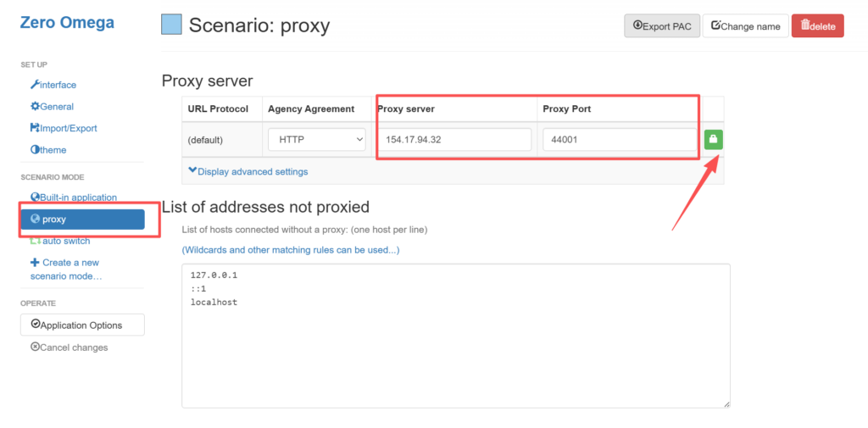868x428 pixels.
Task: Cancel changes in the sidebar
Action: [x=70, y=347]
